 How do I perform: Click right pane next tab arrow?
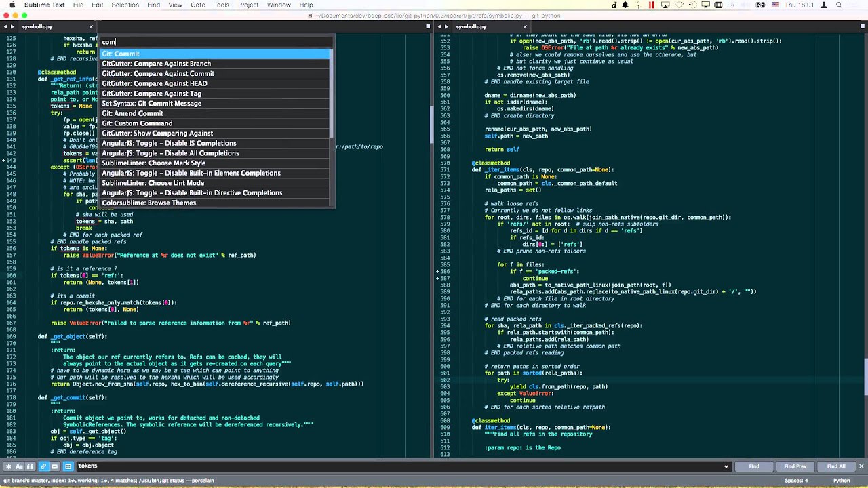447,27
